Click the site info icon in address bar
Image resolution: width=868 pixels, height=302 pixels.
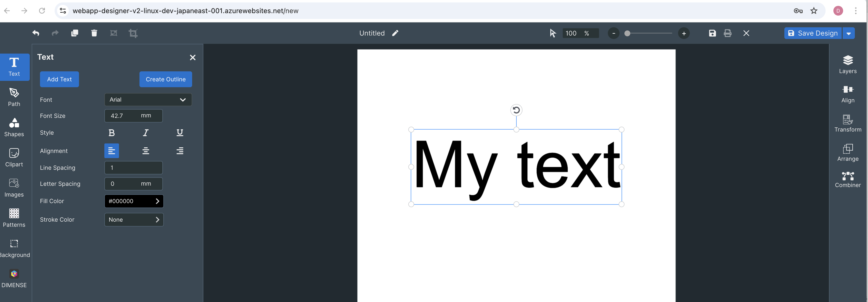pyautogui.click(x=63, y=11)
